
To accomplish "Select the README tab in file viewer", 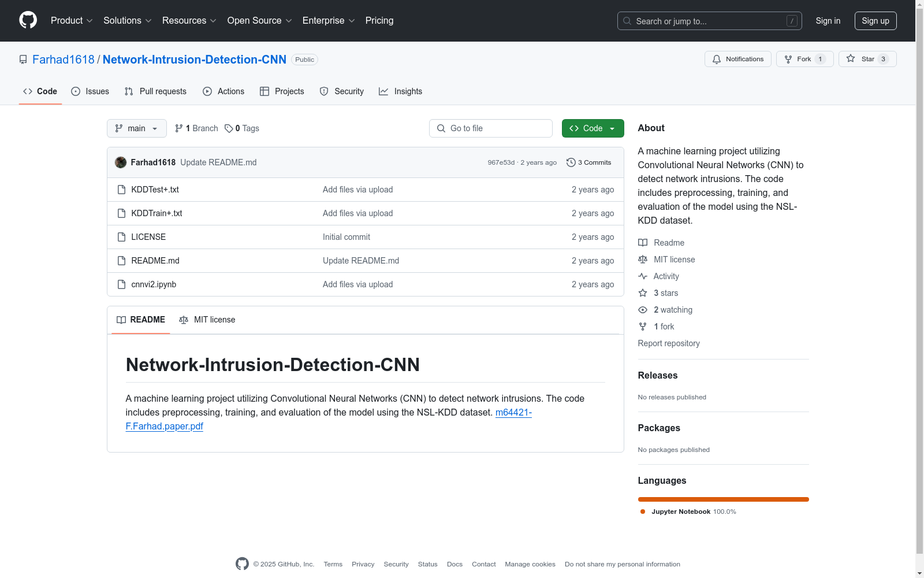I will [x=141, y=320].
